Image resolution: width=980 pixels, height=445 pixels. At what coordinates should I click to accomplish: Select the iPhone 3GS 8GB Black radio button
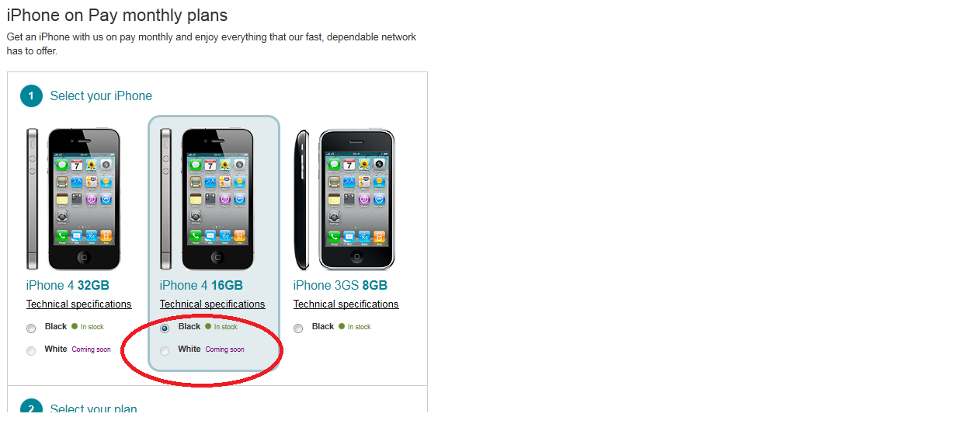298,329
